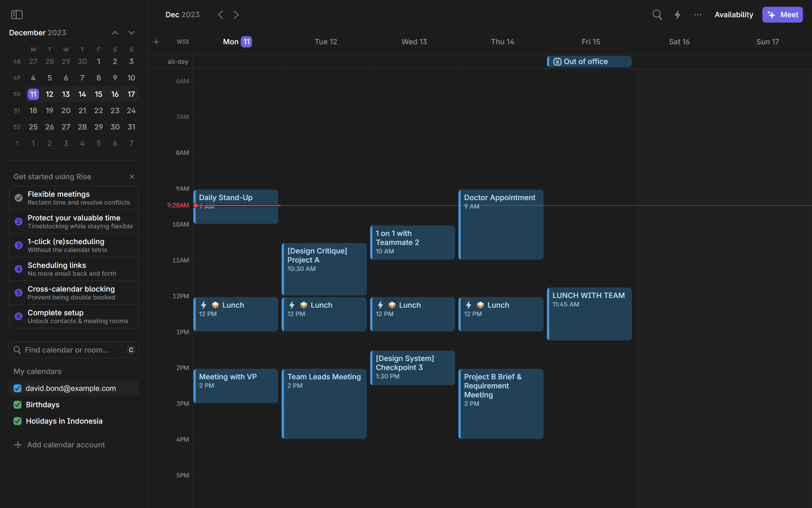Click the 9:28AM current time marker
Image resolution: width=812 pixels, height=508 pixels.
[178, 205]
